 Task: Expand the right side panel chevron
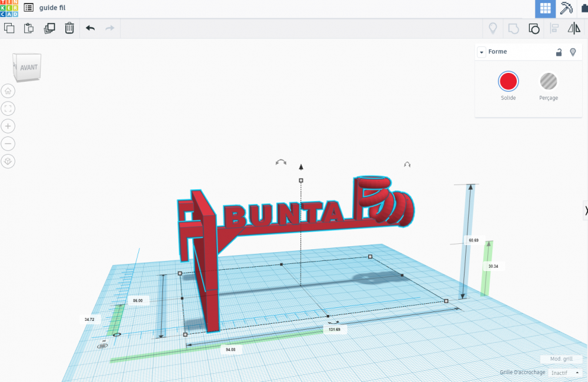point(586,210)
